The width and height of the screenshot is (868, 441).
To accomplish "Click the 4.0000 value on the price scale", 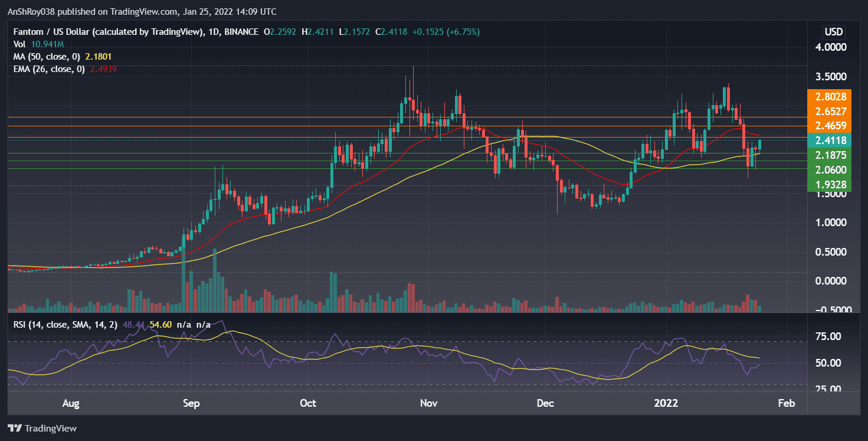I will coord(831,47).
